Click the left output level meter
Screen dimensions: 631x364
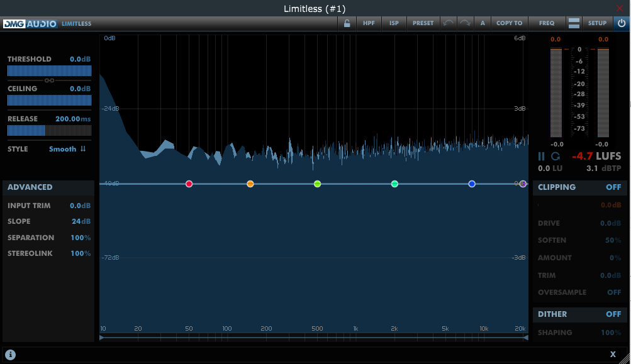(x=556, y=92)
